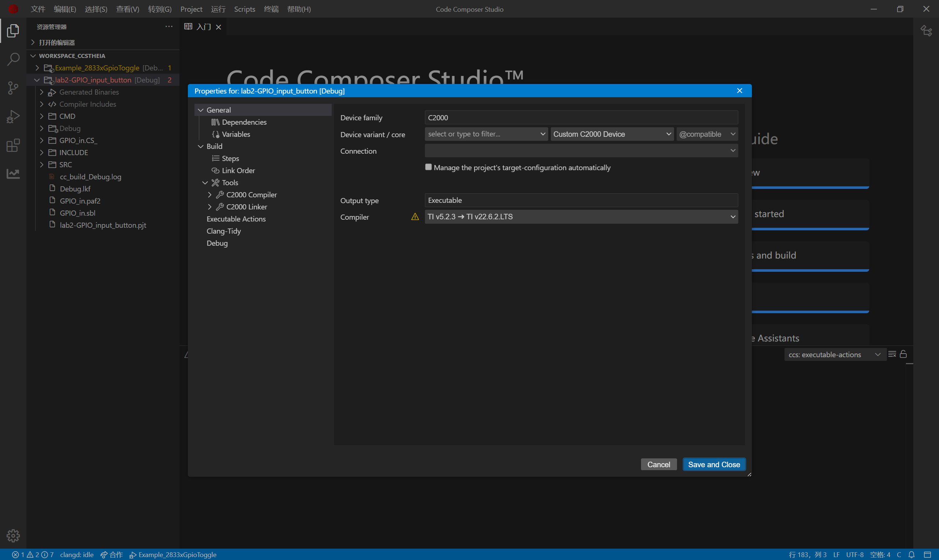Click the Save and Close button
Viewport: 939px width, 560px height.
click(714, 465)
